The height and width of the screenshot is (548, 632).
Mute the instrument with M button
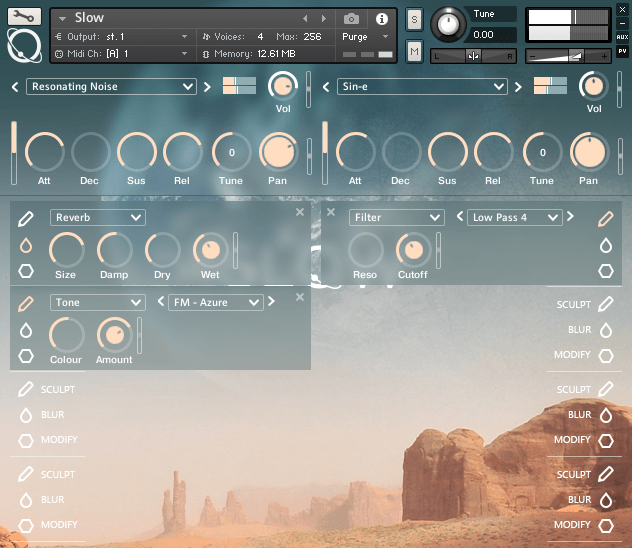pos(414,51)
